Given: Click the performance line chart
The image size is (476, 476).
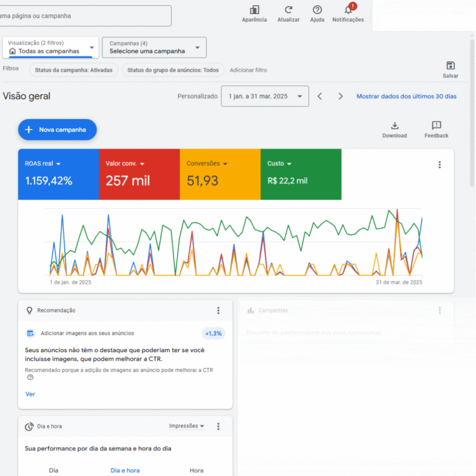Looking at the screenshot, I should pyautogui.click(x=233, y=242).
